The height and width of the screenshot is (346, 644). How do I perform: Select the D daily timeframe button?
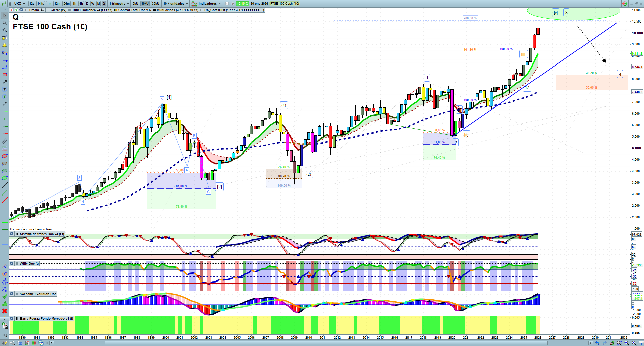tap(87, 4)
